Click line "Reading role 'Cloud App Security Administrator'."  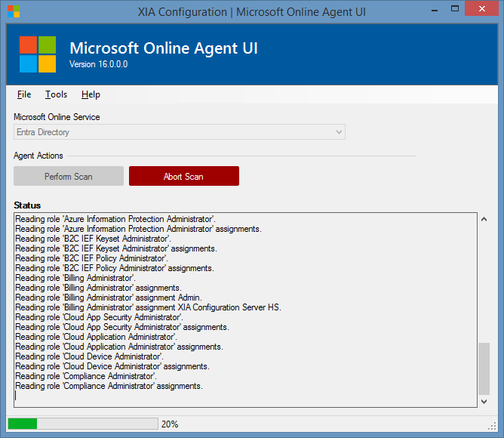tap(100, 317)
